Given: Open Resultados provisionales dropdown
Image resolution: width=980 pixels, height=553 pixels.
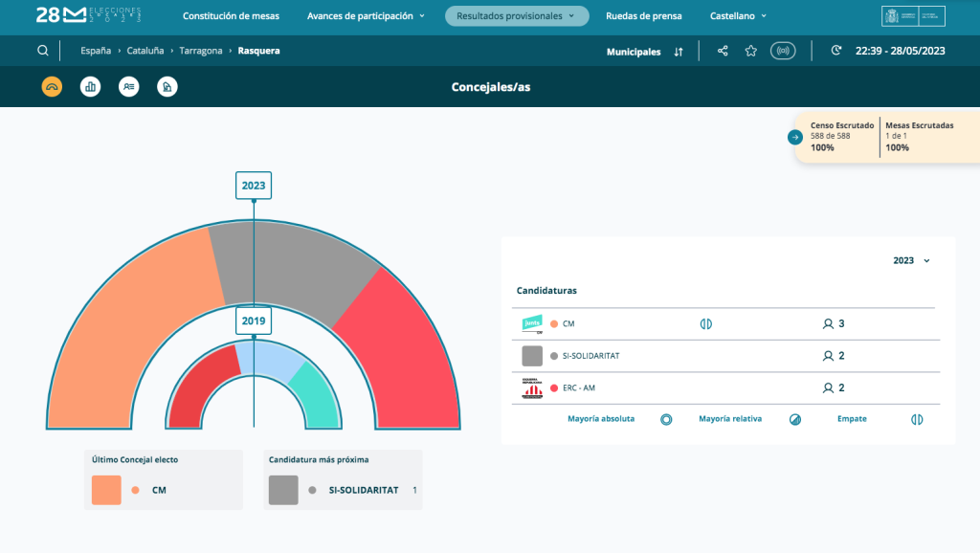Looking at the screenshot, I should pyautogui.click(x=517, y=16).
